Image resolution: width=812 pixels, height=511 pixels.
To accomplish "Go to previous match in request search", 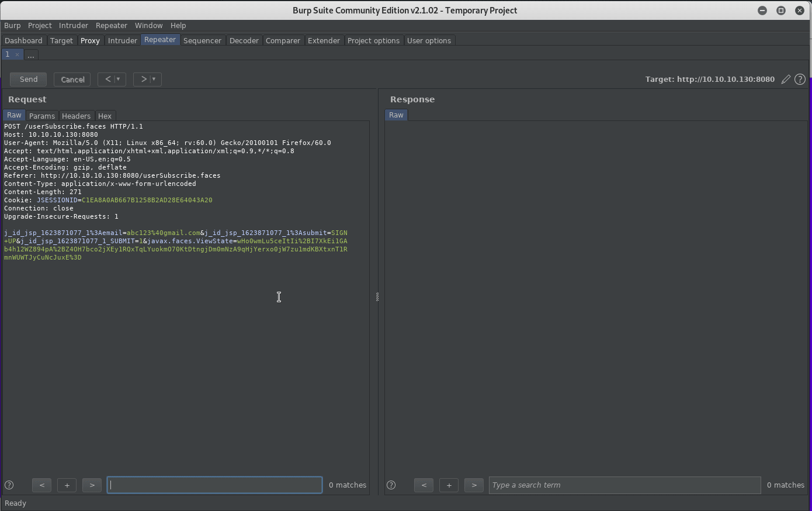I will point(41,485).
